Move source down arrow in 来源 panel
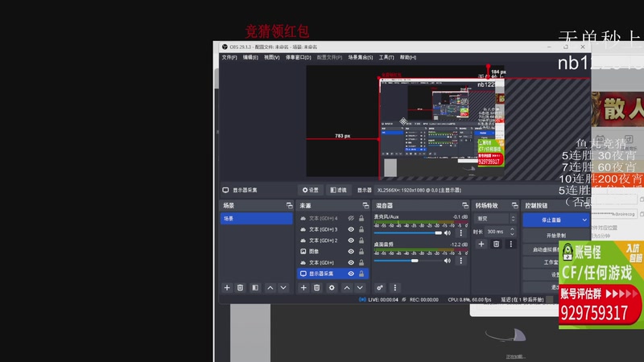 (x=360, y=288)
